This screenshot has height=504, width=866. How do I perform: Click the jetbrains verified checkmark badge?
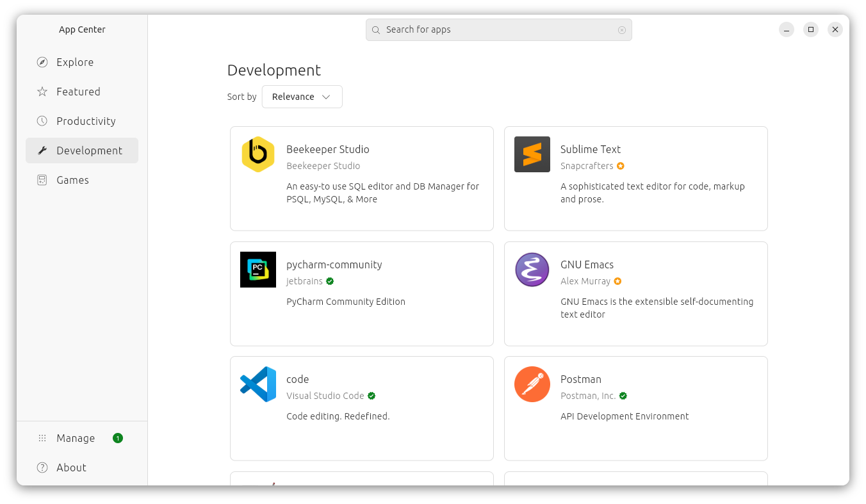coord(330,281)
